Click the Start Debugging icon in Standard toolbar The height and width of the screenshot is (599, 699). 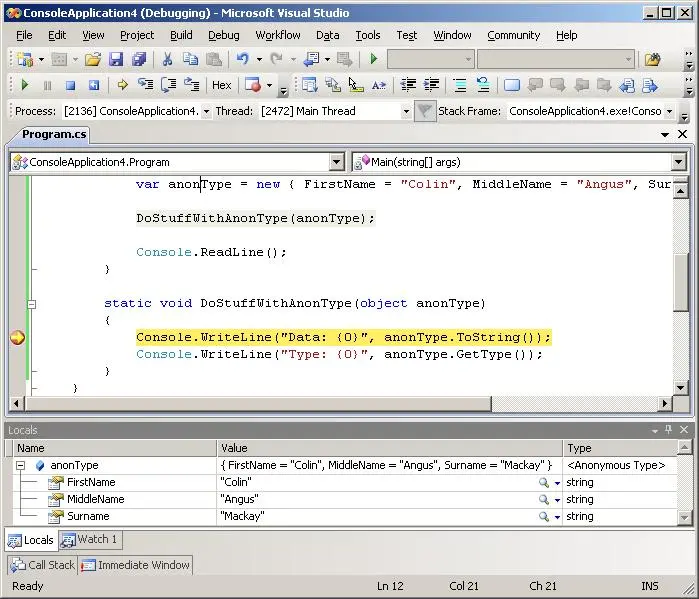(374, 59)
